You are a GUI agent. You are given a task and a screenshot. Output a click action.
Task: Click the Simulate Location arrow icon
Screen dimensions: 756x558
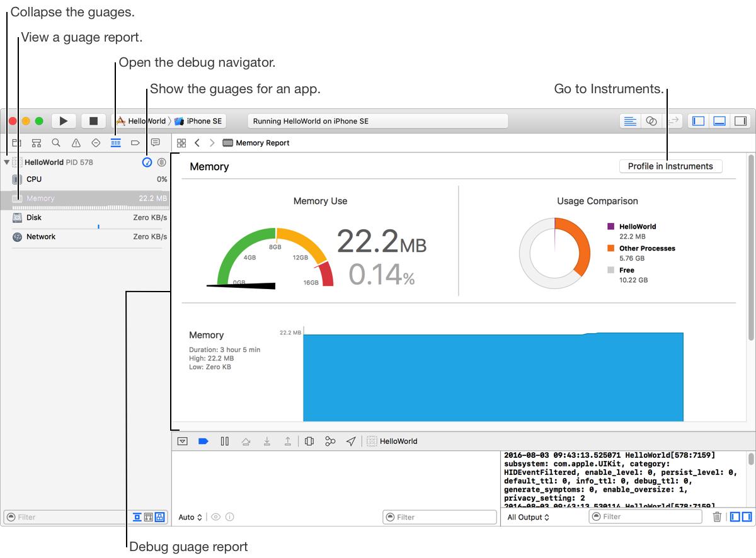pyautogui.click(x=351, y=441)
